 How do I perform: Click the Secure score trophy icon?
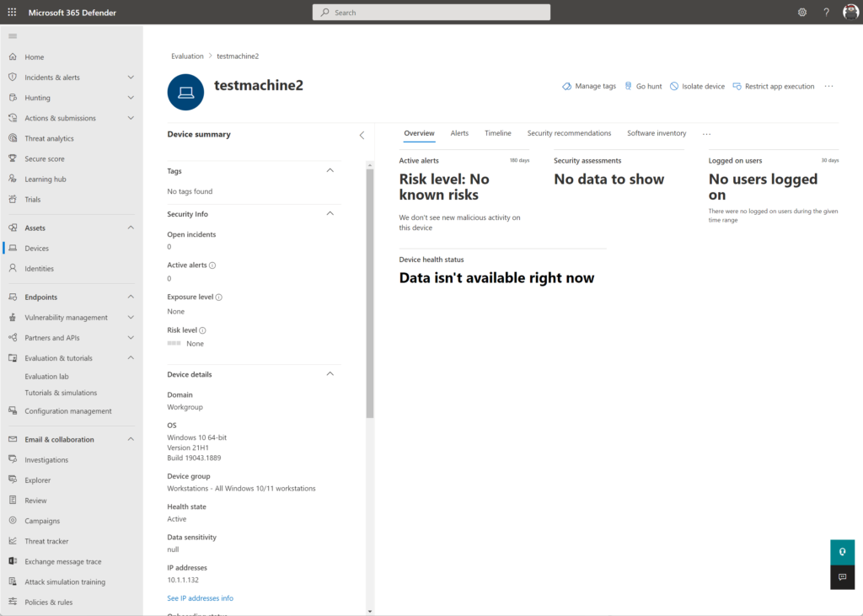click(13, 158)
